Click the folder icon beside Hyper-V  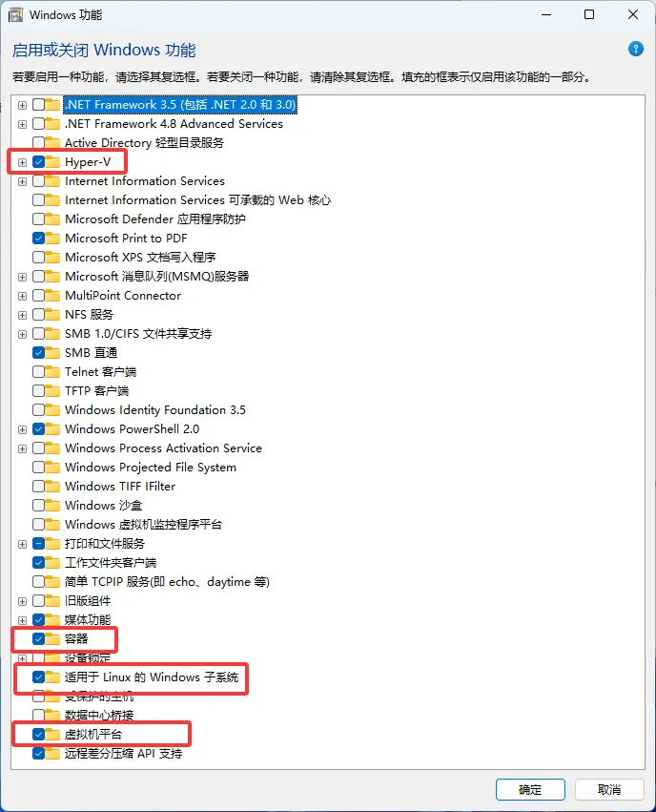click(52, 161)
